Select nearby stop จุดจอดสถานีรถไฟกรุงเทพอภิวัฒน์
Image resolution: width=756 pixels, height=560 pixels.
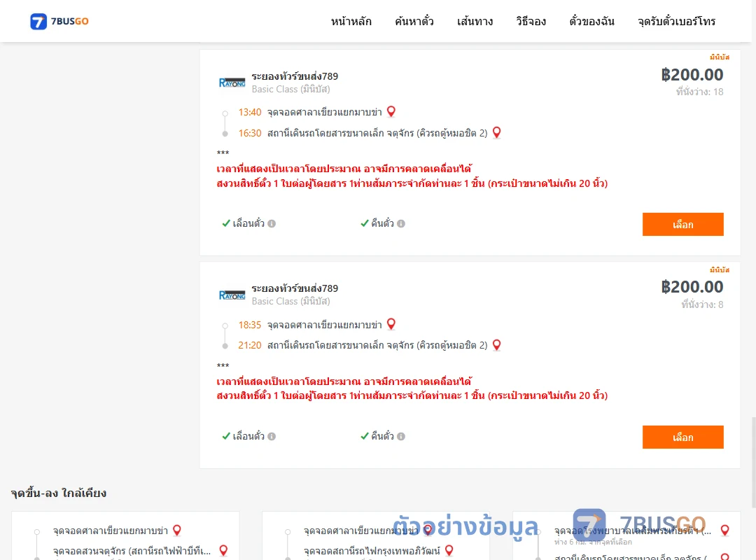(x=372, y=550)
